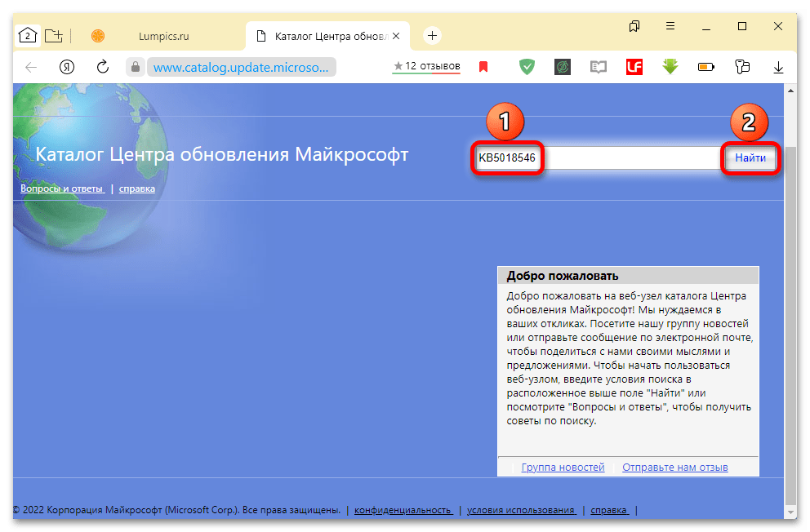Open the reader mode book icon
Viewport: 810px width, 532px height.
coord(599,67)
